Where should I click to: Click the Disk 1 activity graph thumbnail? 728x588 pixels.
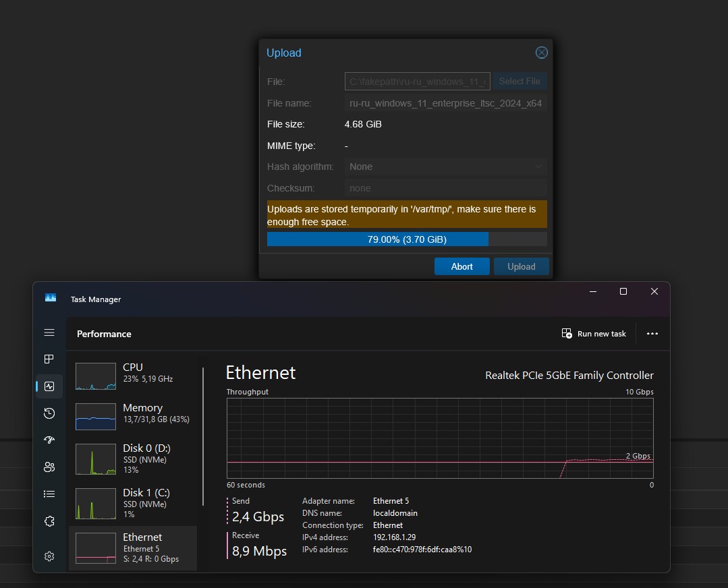(96, 504)
